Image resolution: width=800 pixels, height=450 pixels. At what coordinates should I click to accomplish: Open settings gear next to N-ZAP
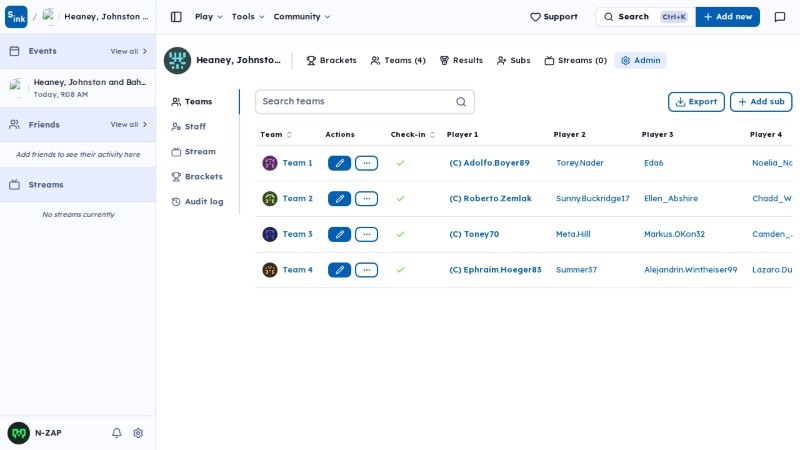pos(138,433)
